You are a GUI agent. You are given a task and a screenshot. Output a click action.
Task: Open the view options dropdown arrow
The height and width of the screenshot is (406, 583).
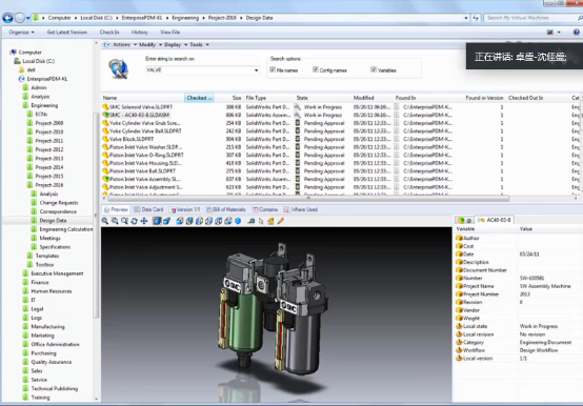(559, 32)
